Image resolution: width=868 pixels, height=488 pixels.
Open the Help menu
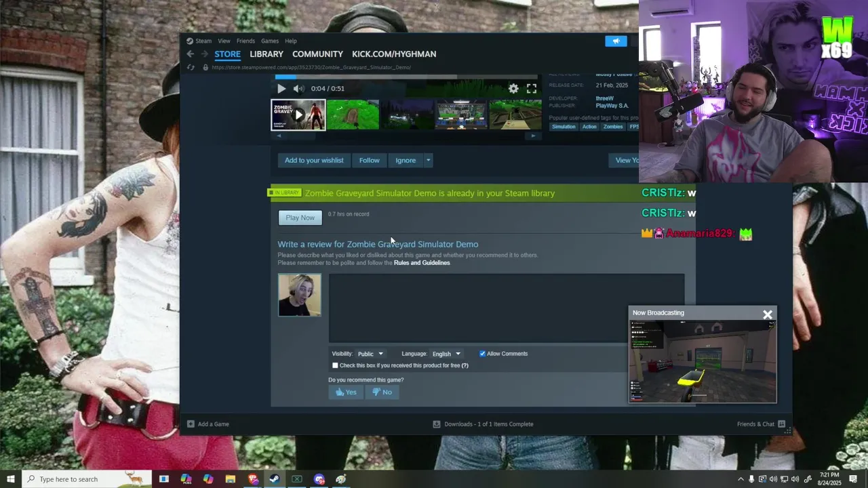click(x=291, y=41)
